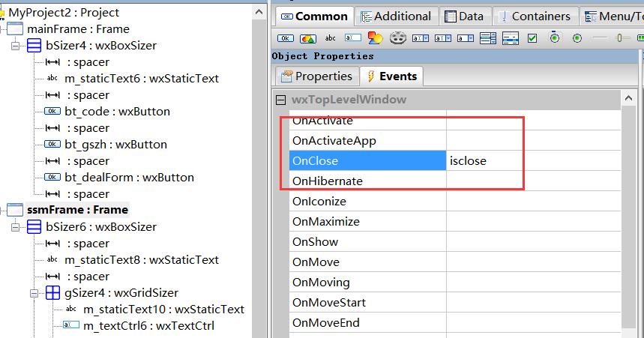644x338 pixels.
Task: Pick the wxCheckBox component in palette
Action: pos(532,38)
